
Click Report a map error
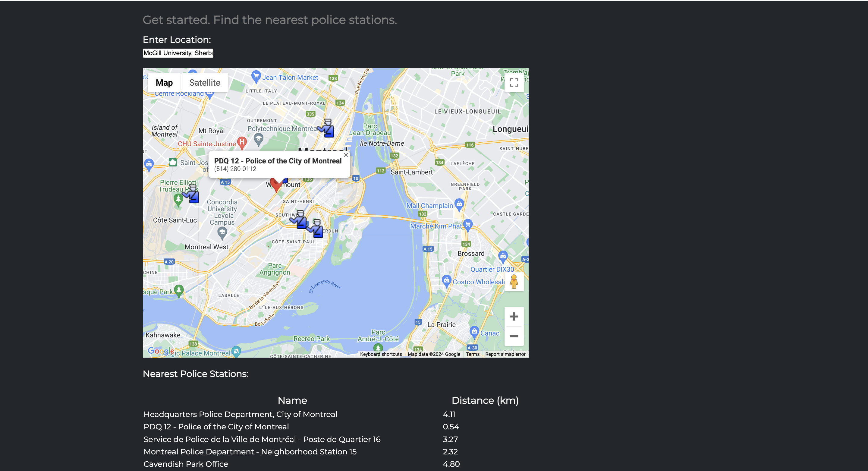(505, 354)
